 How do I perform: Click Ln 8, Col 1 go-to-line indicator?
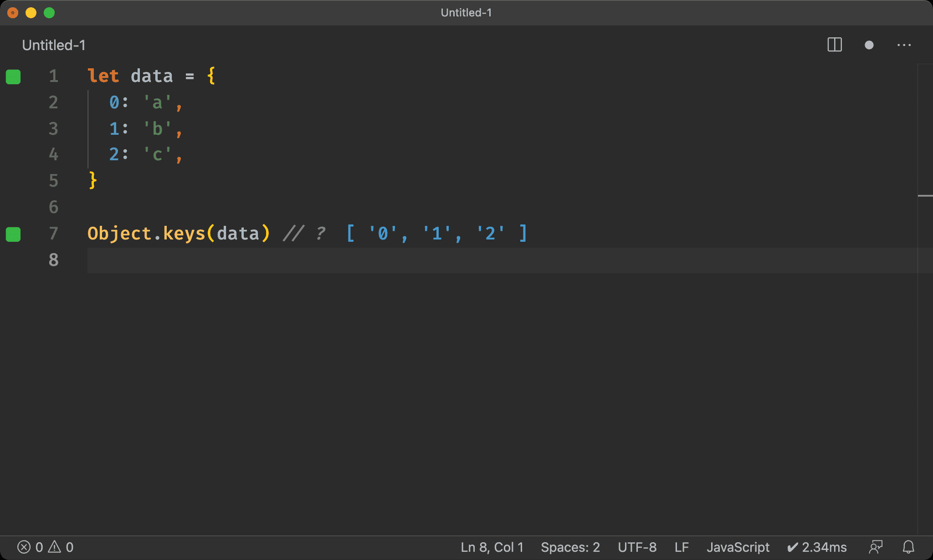pyautogui.click(x=492, y=547)
